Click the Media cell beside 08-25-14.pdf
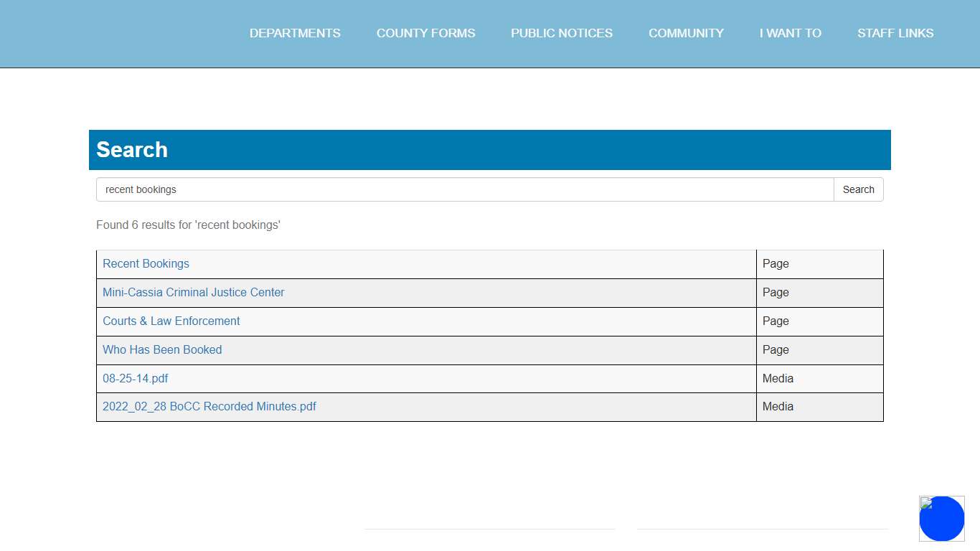Screen dimensions: 980x551 778,378
